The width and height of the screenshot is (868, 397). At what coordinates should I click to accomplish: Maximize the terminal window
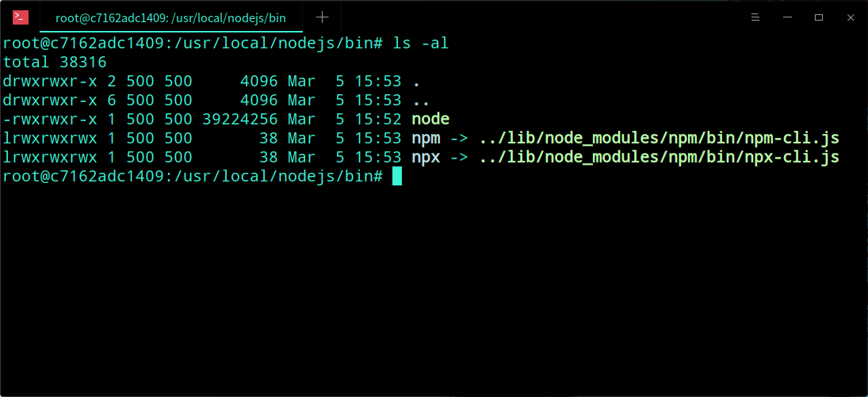819,17
